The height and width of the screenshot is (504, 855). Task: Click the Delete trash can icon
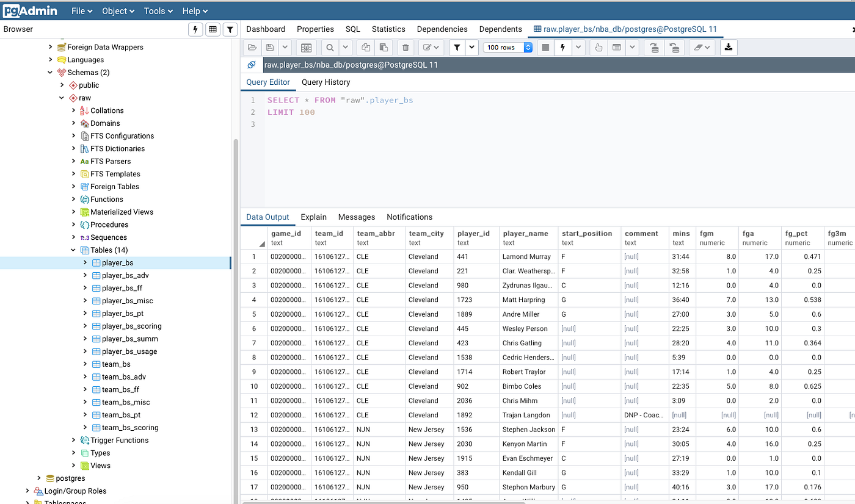[406, 48]
